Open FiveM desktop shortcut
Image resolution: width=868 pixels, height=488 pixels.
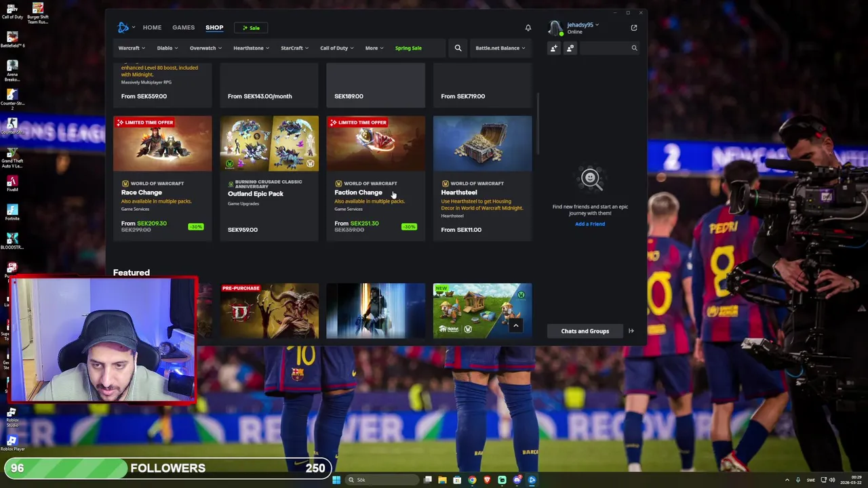point(12,184)
